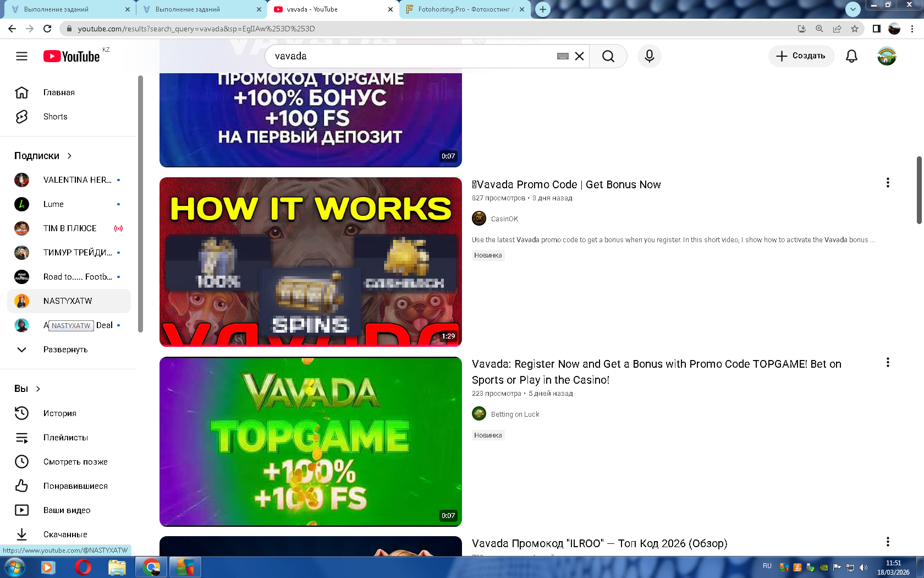This screenshot has width=924, height=578.
Task: Open the VALENTINA HER... subscription channel
Action: (69, 180)
